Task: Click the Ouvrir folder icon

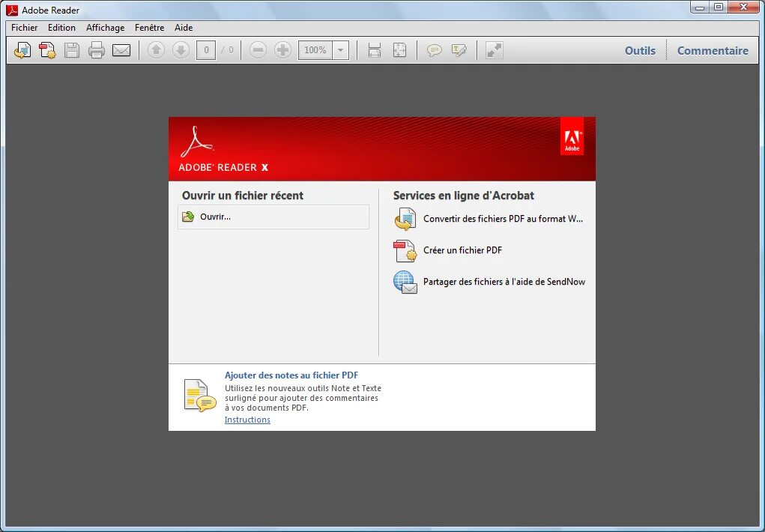Action: click(188, 217)
